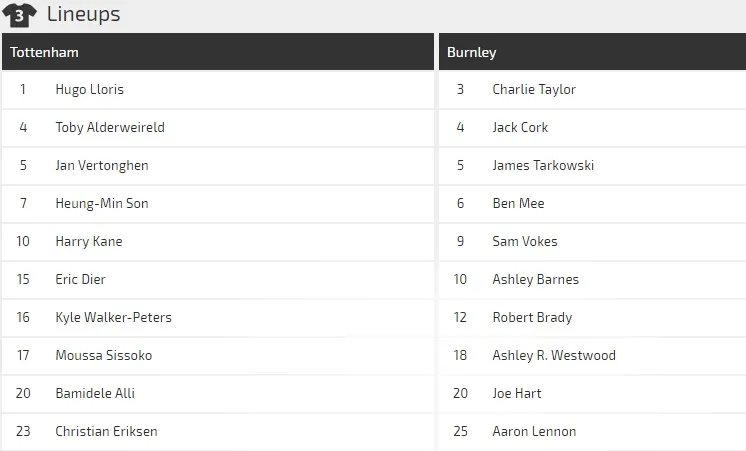Click Ashley Barnes in Burnley list

point(535,280)
